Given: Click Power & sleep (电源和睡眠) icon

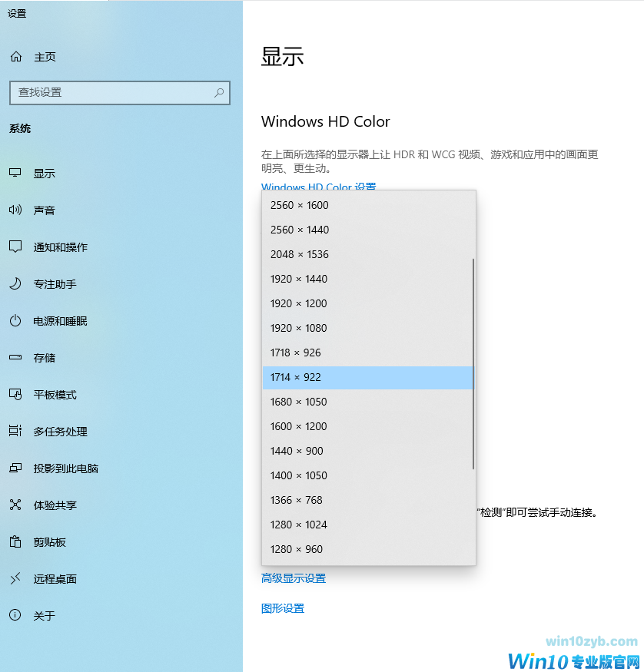Looking at the screenshot, I should click(15, 321).
